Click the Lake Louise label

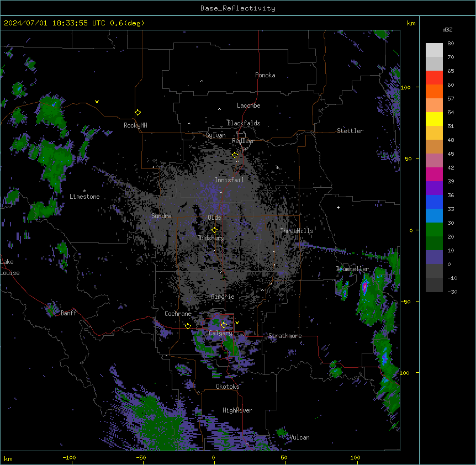tap(10, 267)
